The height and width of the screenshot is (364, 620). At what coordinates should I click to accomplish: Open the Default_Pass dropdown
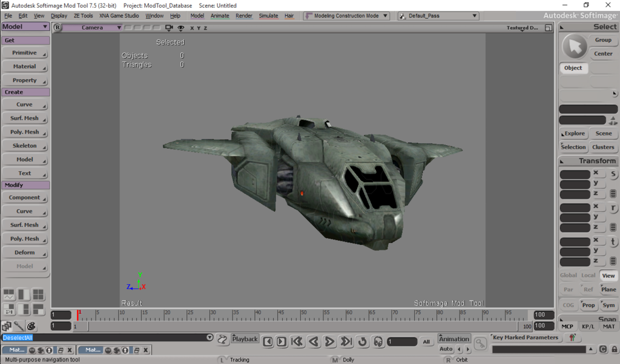[x=438, y=16]
